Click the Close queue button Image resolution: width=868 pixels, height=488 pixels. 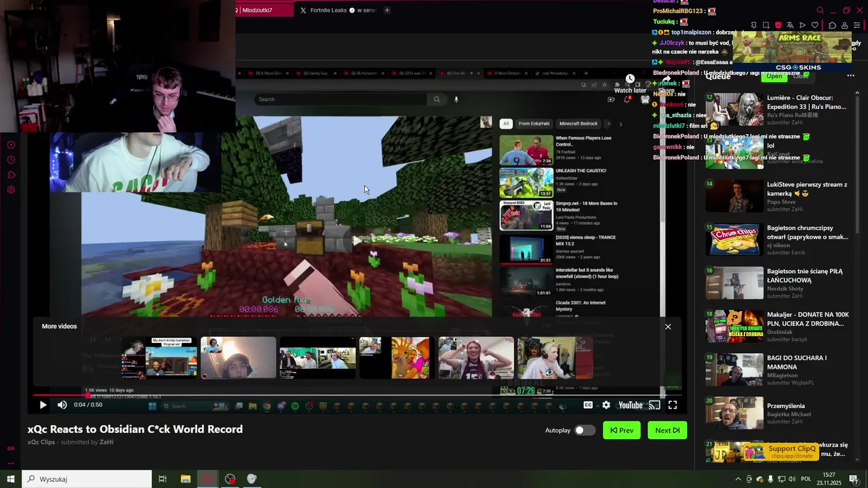(802, 77)
